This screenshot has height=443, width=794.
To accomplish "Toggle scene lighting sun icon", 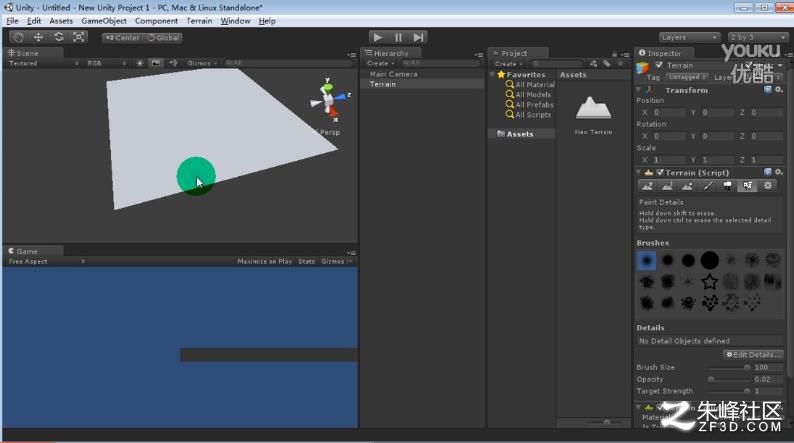I will 140,63.
